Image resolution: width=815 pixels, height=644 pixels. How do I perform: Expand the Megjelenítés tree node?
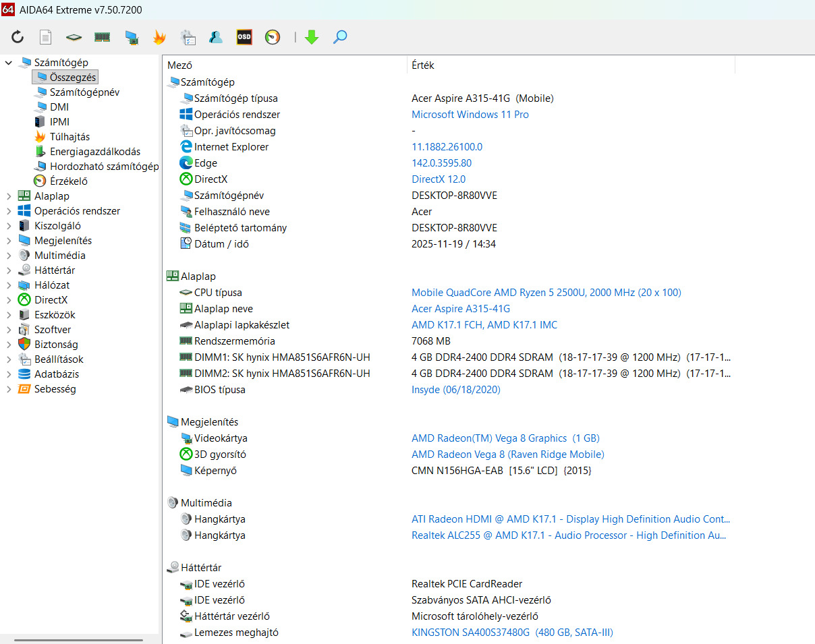[x=9, y=241]
